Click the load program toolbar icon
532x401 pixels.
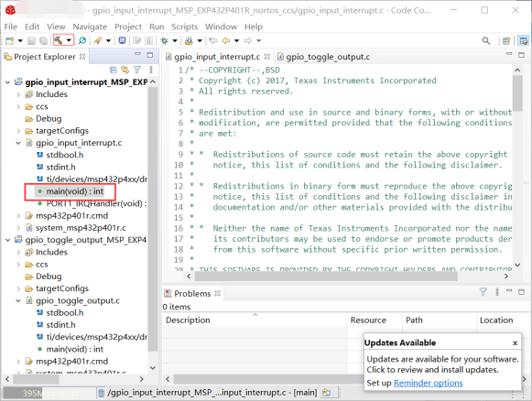coord(189,40)
